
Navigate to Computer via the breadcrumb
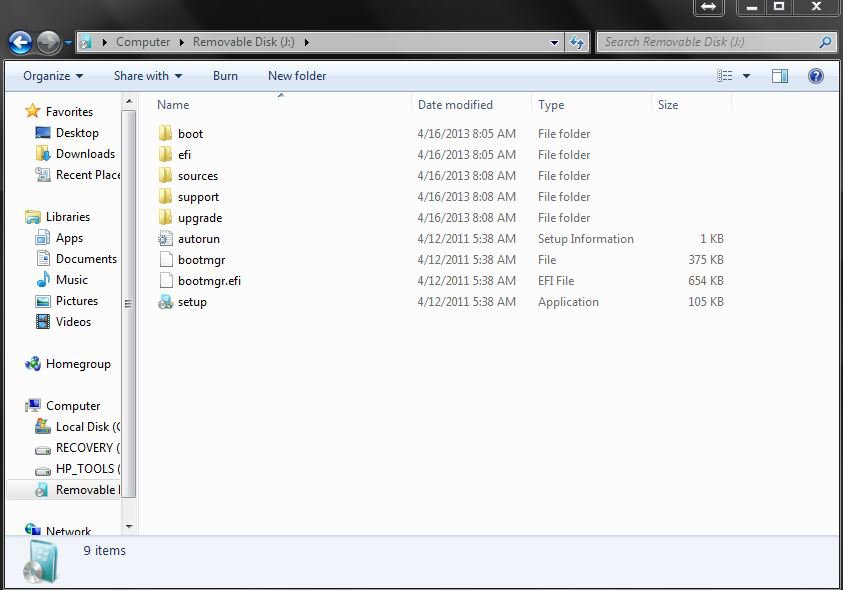[x=144, y=42]
